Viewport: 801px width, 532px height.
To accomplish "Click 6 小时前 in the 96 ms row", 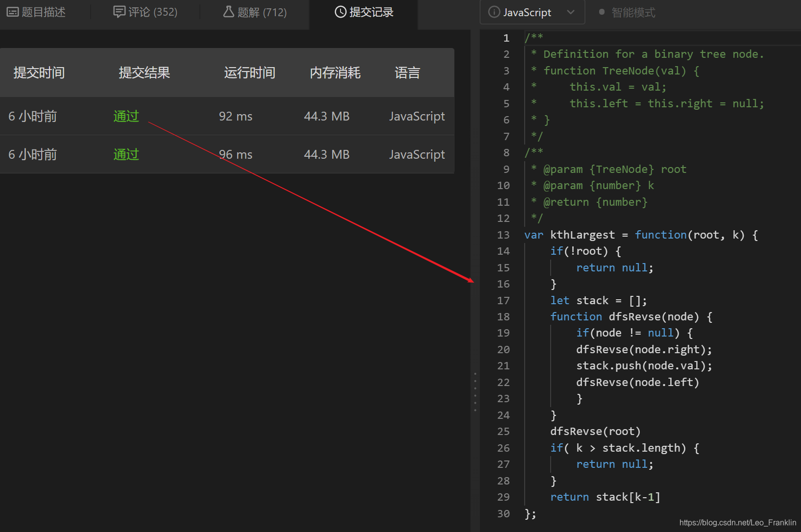I will (x=33, y=154).
